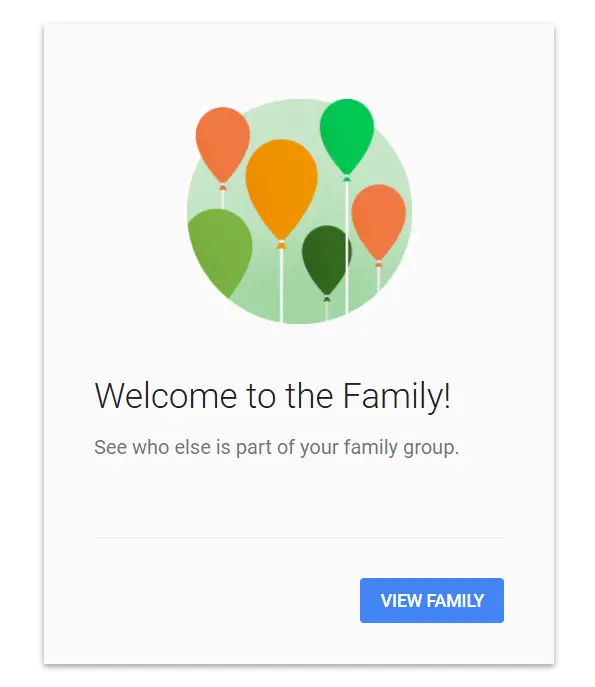Select the bright green balloon
Image resolution: width=595 pixels, height=687 pixels.
(347, 137)
